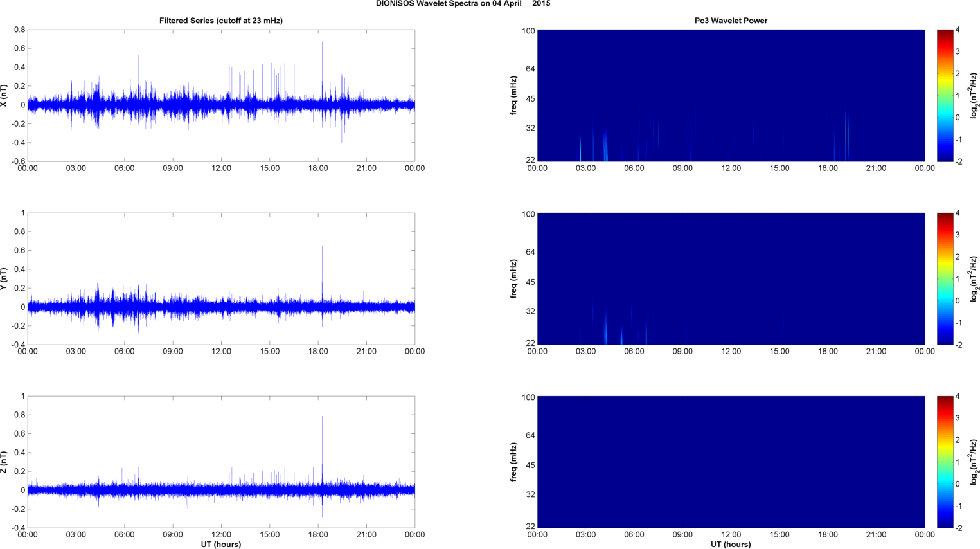Click the -0.6 tick on the X (nT) axis
The width and height of the screenshot is (980, 549).
pos(17,161)
